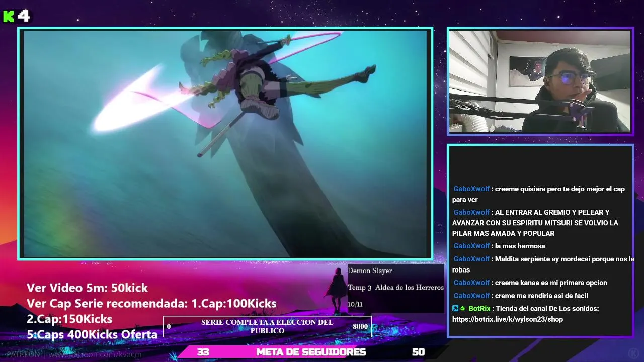Click the blue badge before BotRix's name
Viewport: 644px width, 362px height.
(x=455, y=309)
